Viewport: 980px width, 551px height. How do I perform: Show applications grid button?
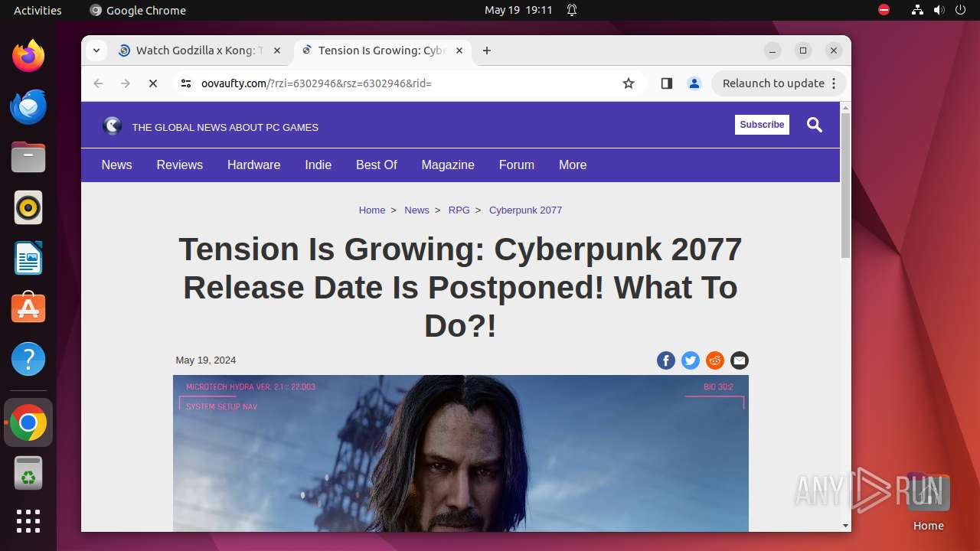(28, 521)
